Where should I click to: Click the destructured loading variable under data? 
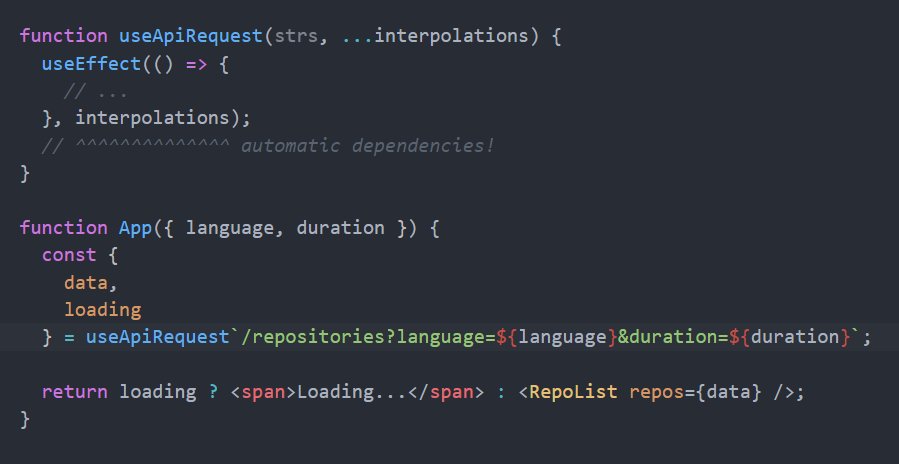tap(102, 310)
